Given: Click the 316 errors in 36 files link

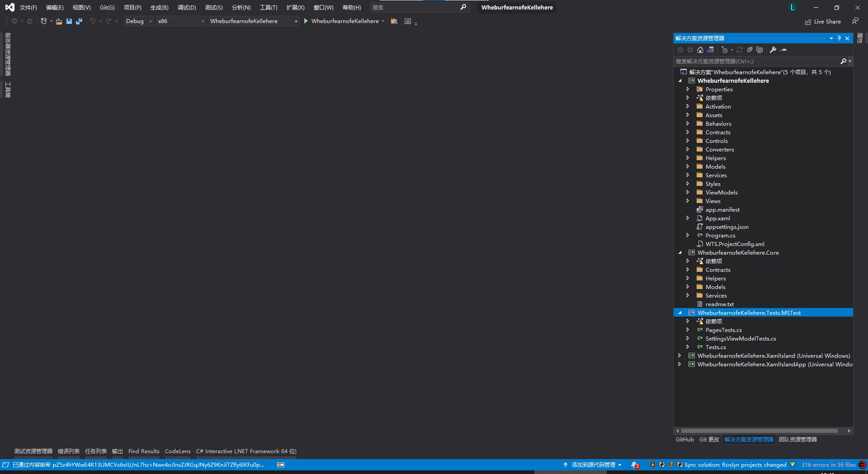Looking at the screenshot, I should click(x=828, y=465).
